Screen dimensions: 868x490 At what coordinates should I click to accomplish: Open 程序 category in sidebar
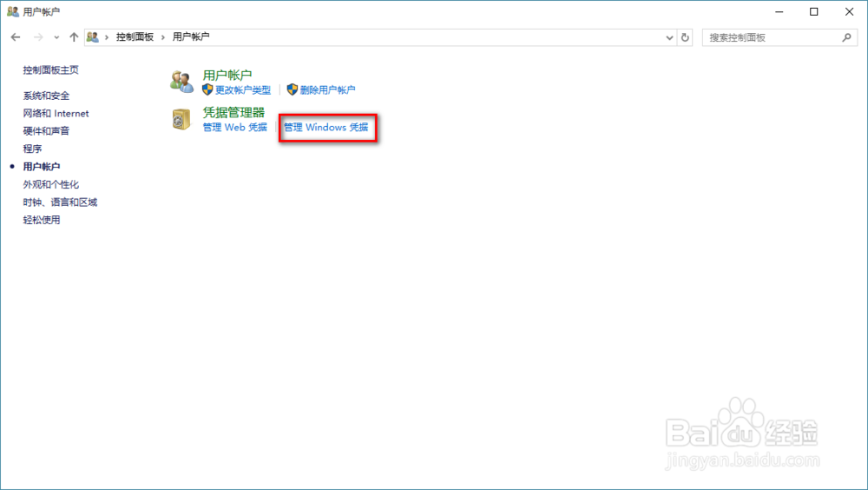(32, 149)
